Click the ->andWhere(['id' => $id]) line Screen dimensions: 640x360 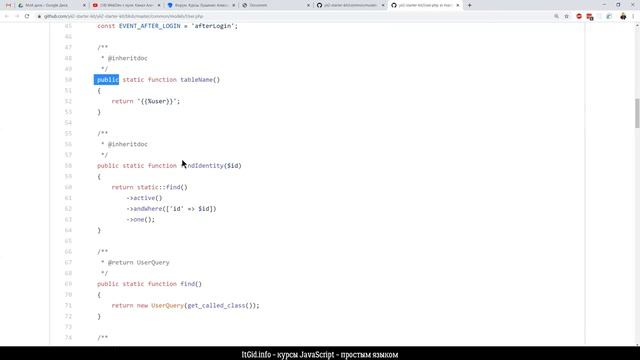(171, 209)
